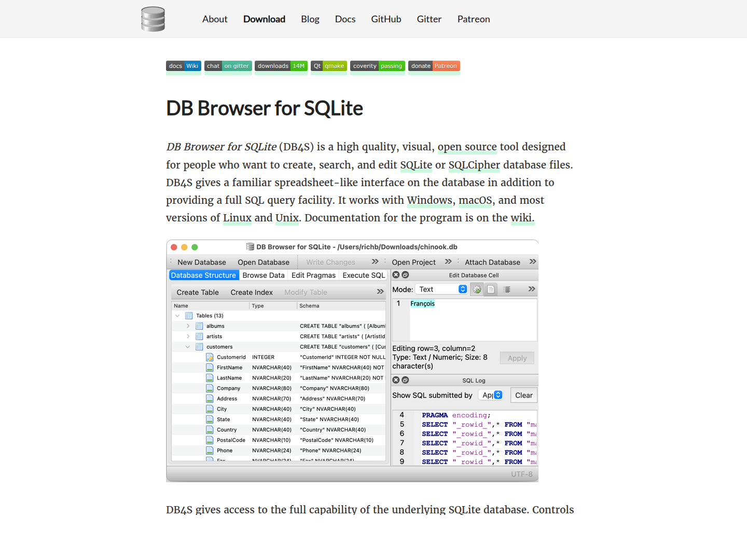Go to the Download page
The width and height of the screenshot is (747, 560).
tap(264, 19)
